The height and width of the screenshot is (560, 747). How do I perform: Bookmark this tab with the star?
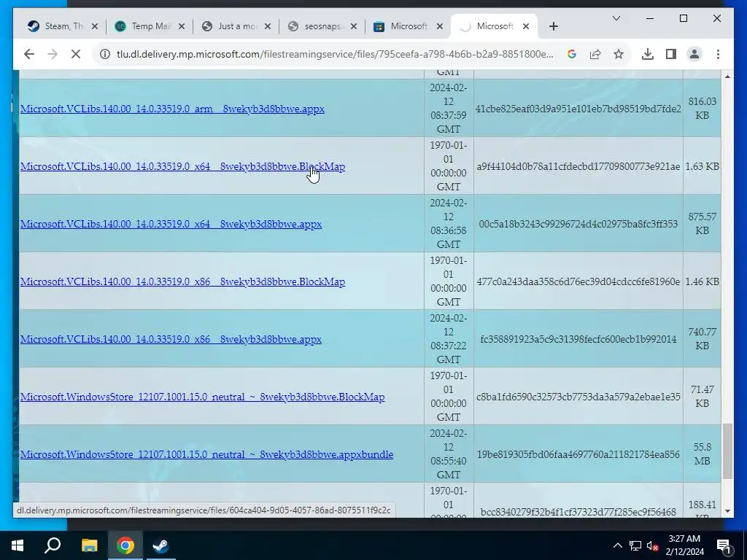pyautogui.click(x=619, y=54)
